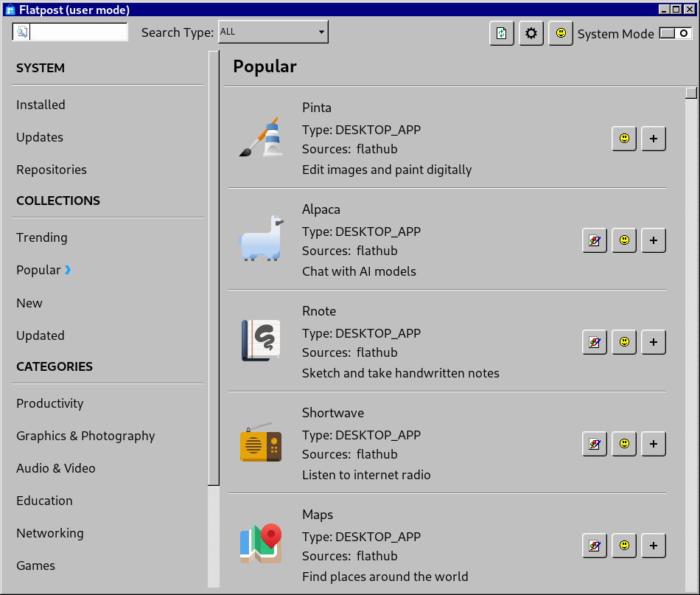Screen dimensions: 700x595
Task: Select the New collection
Action: pyautogui.click(x=29, y=303)
